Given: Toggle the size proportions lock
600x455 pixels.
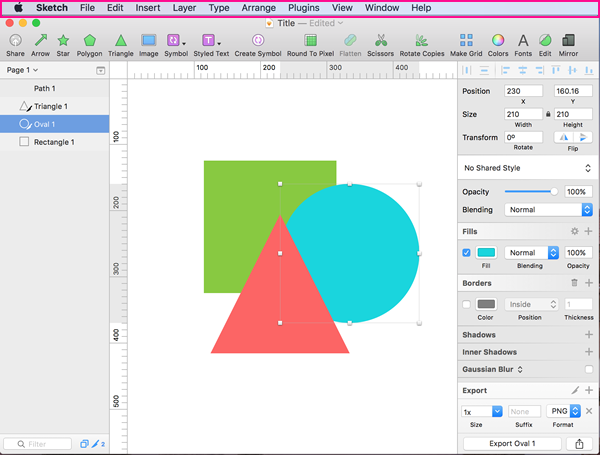Looking at the screenshot, I should 548,114.
